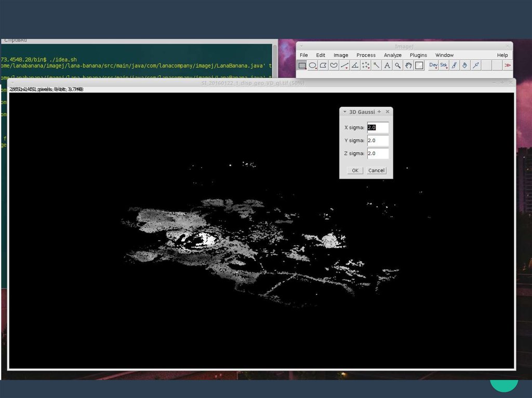Choose the Polygon selection tool

pos(323,65)
